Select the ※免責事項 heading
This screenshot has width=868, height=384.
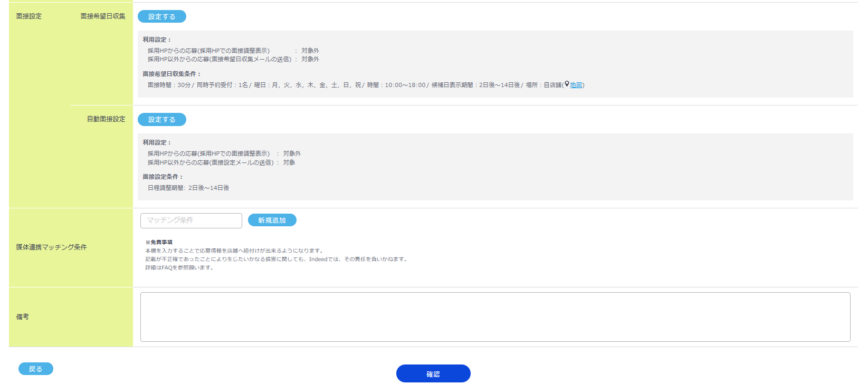[159, 242]
